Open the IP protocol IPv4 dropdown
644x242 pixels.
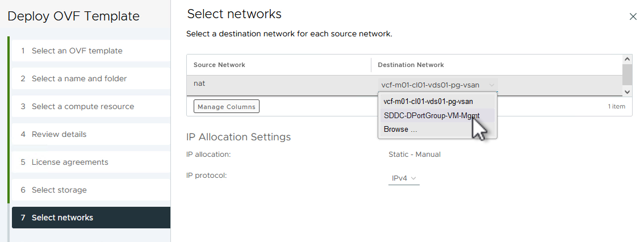pos(404,178)
